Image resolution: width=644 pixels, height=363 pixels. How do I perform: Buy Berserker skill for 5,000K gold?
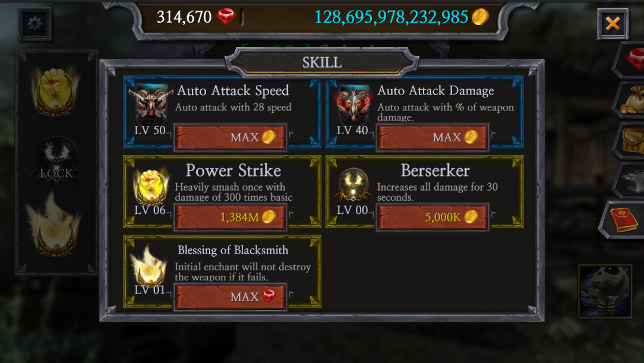pos(433,217)
